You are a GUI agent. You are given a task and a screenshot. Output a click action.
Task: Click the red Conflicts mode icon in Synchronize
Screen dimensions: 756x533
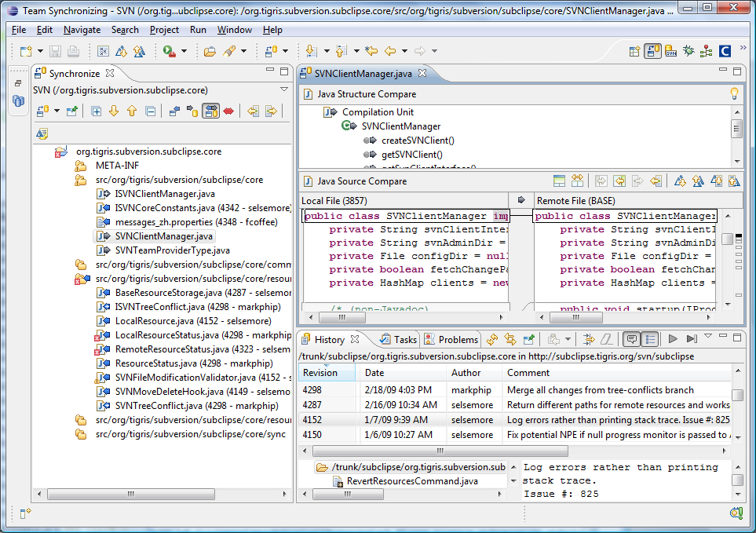coord(228,111)
